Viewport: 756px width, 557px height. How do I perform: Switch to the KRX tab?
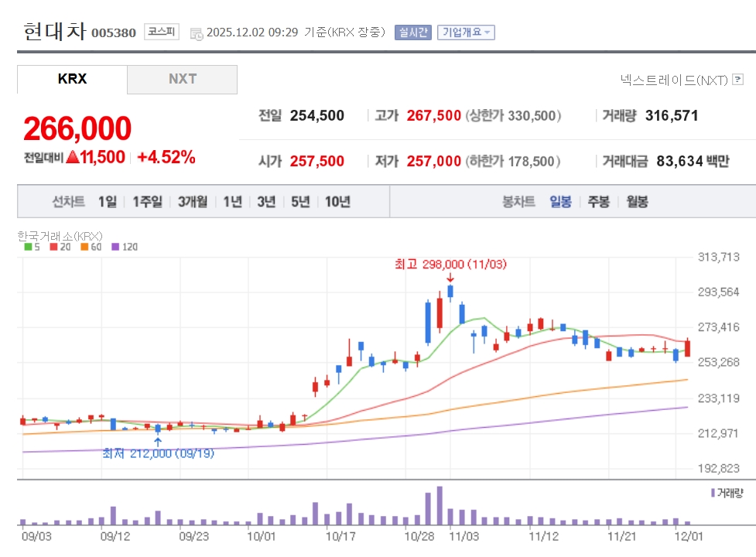(x=72, y=79)
